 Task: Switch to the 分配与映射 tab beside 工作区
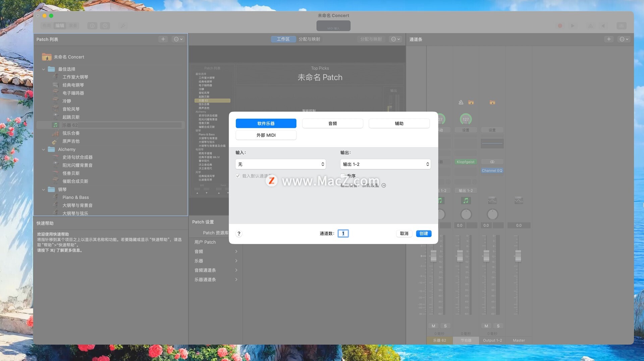pos(309,39)
